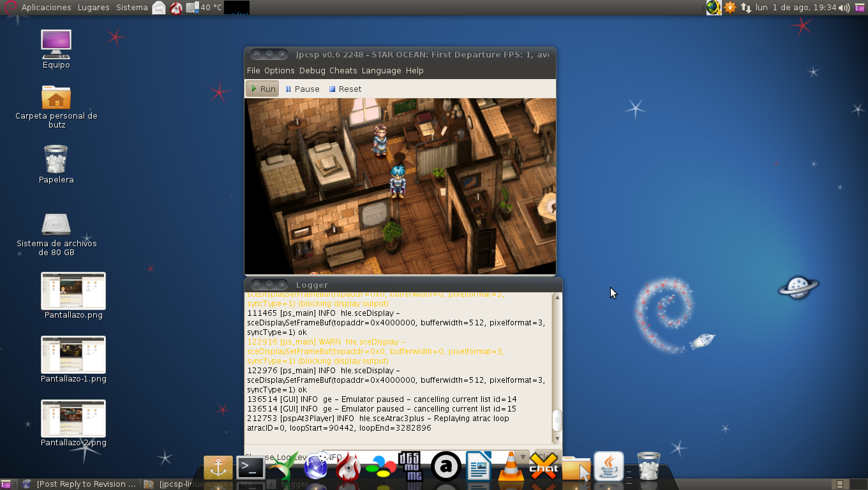This screenshot has width=868, height=490.
Task: Launch the terminal from the dock
Action: point(250,468)
